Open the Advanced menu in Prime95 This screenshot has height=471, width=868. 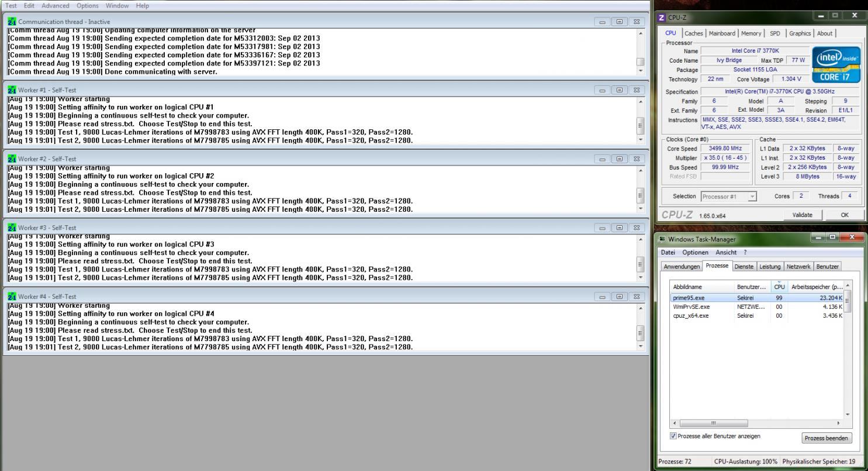(x=56, y=5)
